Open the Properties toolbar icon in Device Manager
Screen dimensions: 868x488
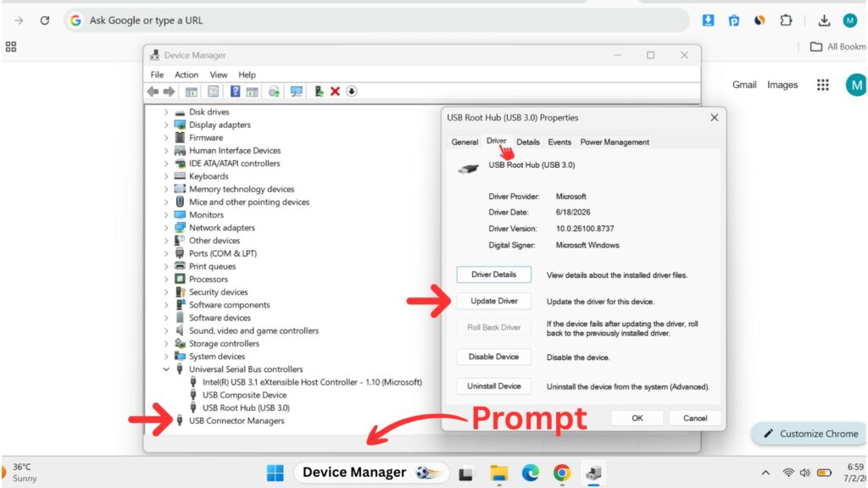tap(213, 91)
